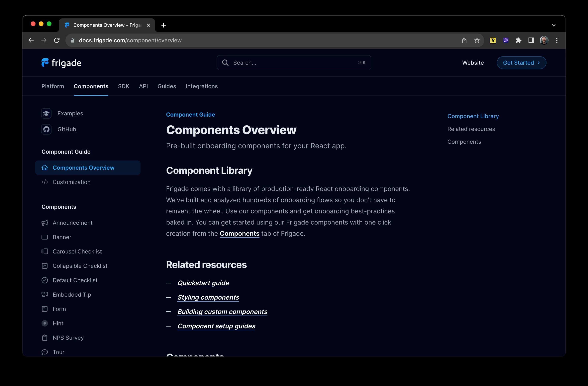Jump to Component Library in page contents
The image size is (588, 386).
[473, 116]
